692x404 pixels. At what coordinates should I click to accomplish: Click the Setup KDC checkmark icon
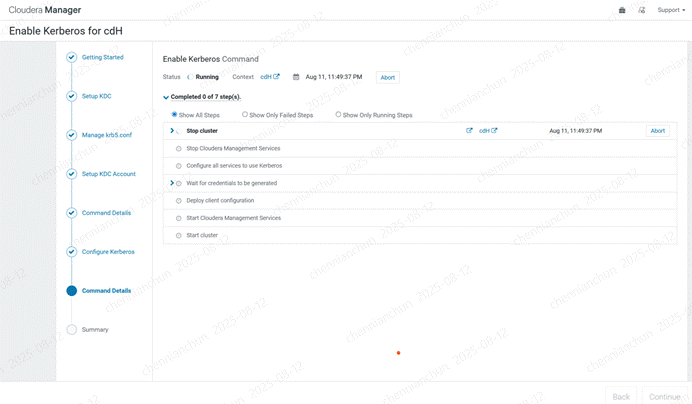tap(71, 96)
